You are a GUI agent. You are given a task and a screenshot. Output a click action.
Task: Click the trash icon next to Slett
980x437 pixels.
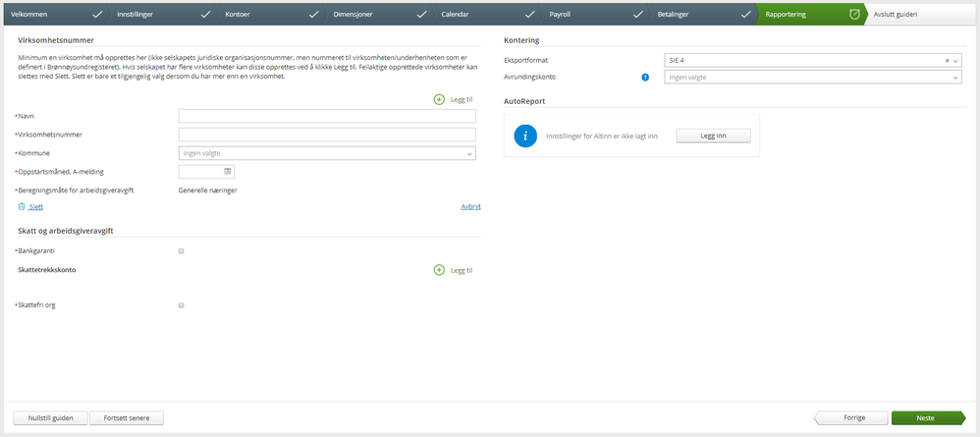point(22,207)
